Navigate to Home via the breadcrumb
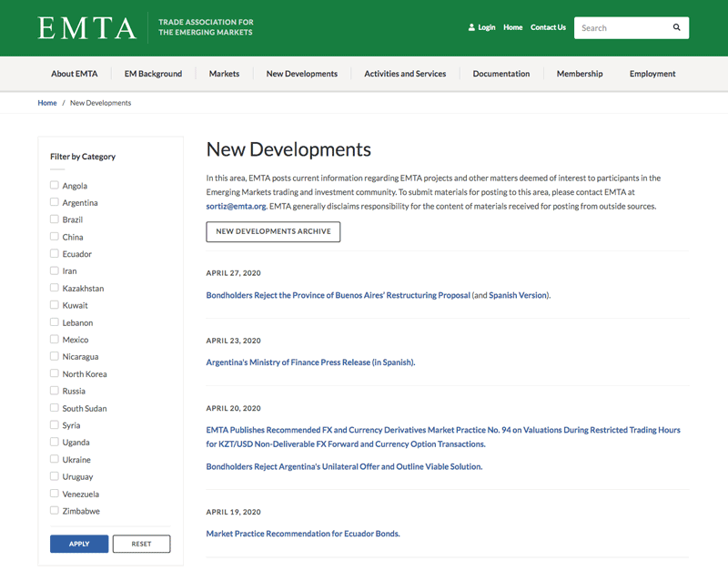 coord(47,103)
